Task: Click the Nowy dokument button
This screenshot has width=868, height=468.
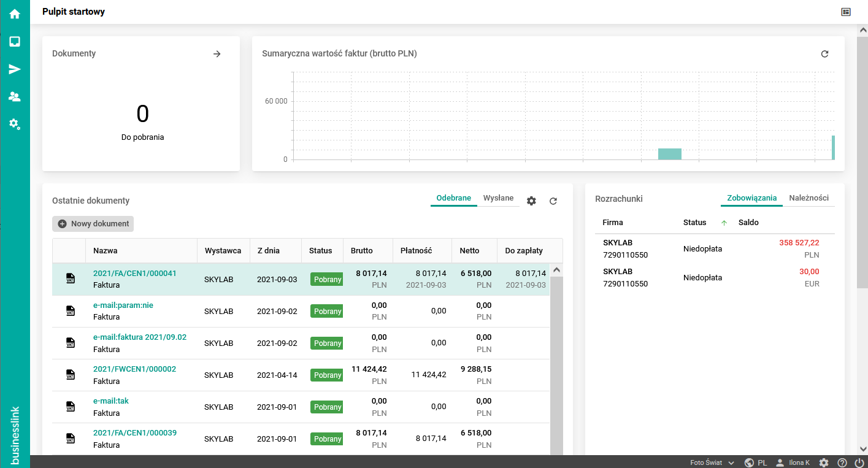Action: tap(93, 224)
